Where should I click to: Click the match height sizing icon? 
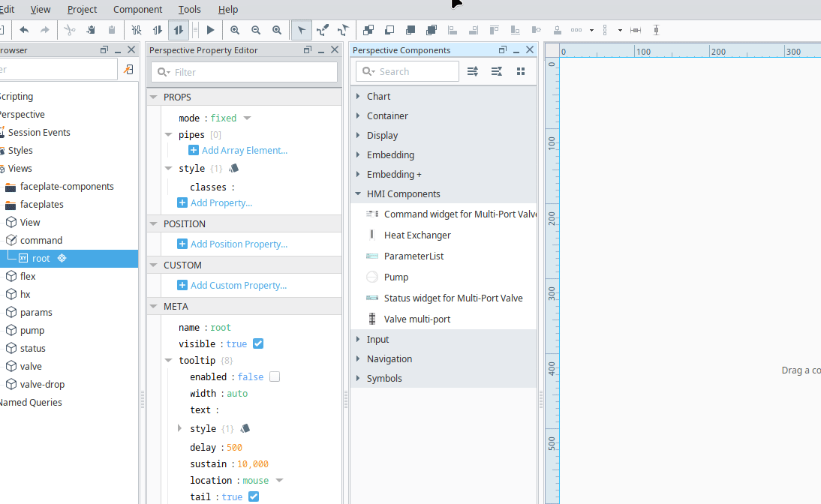coord(656,30)
